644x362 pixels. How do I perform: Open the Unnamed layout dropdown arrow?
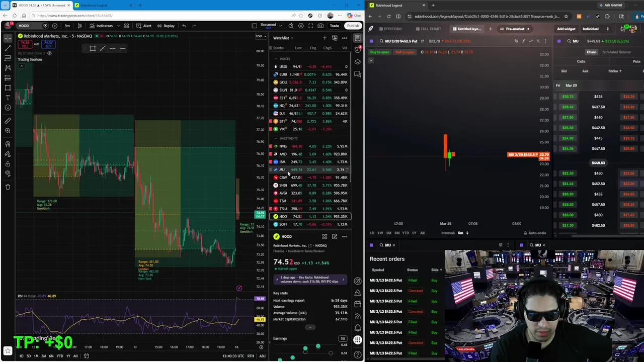(280, 26)
